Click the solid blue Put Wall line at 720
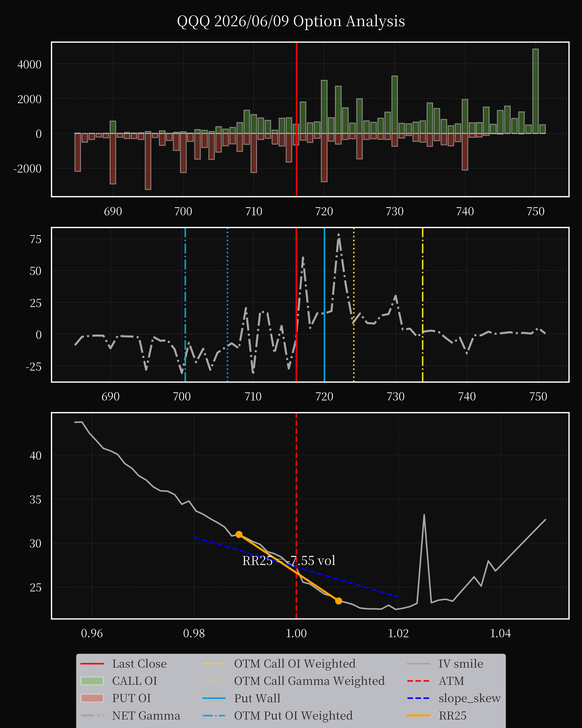 point(324,305)
